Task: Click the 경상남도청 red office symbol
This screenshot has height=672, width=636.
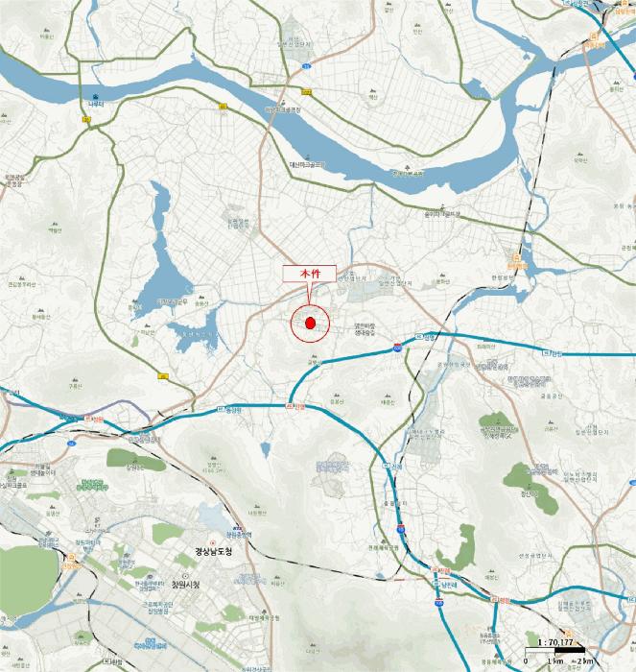Action: [x=212, y=543]
